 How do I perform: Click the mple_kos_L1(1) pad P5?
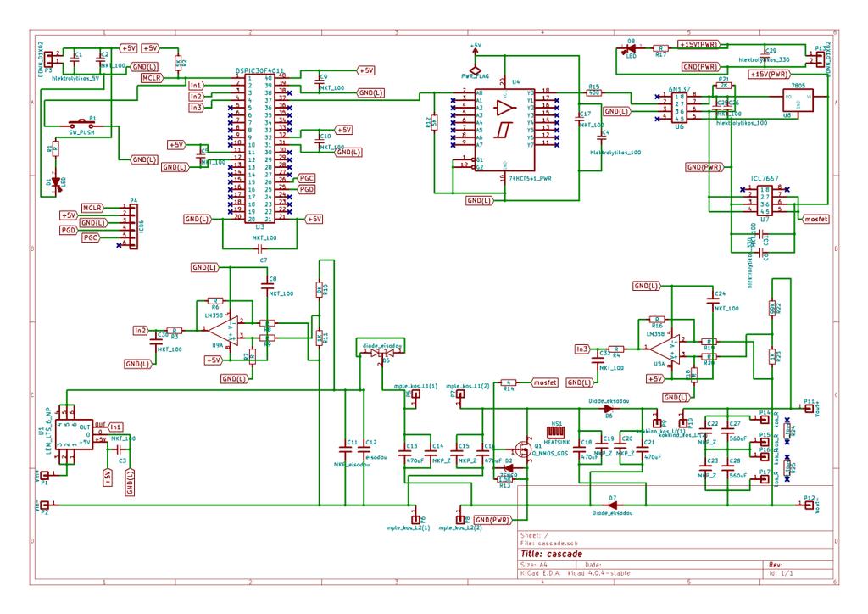point(415,394)
